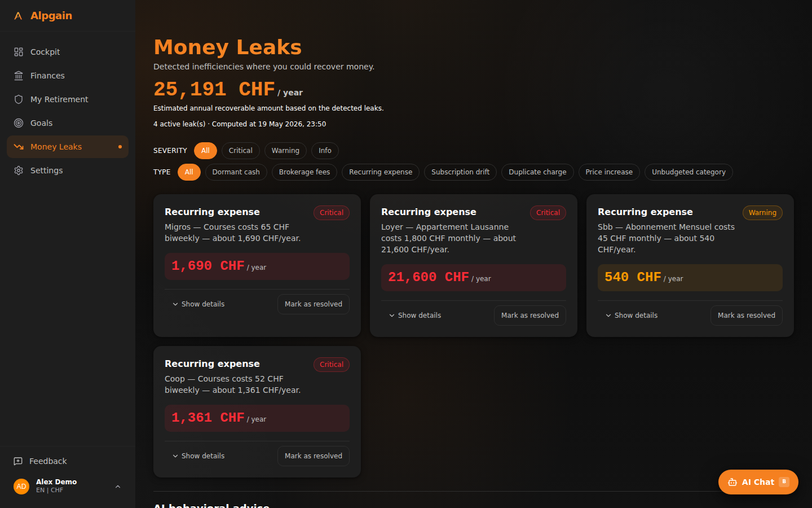Select type filter All
The width and height of the screenshot is (812, 508).
click(189, 172)
